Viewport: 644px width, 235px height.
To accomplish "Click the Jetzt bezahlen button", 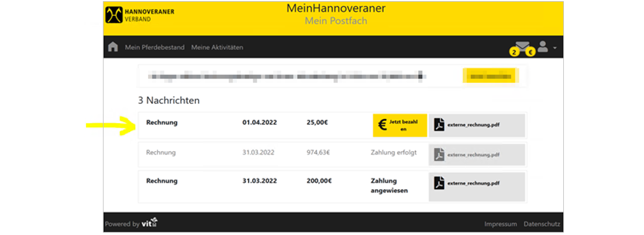I will [400, 125].
